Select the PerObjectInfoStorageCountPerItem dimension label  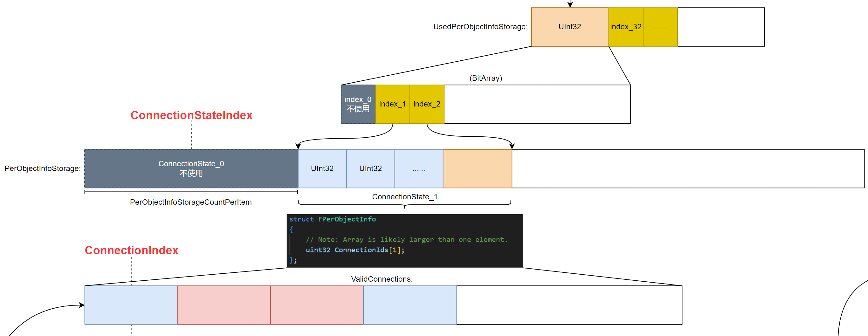coord(191,202)
